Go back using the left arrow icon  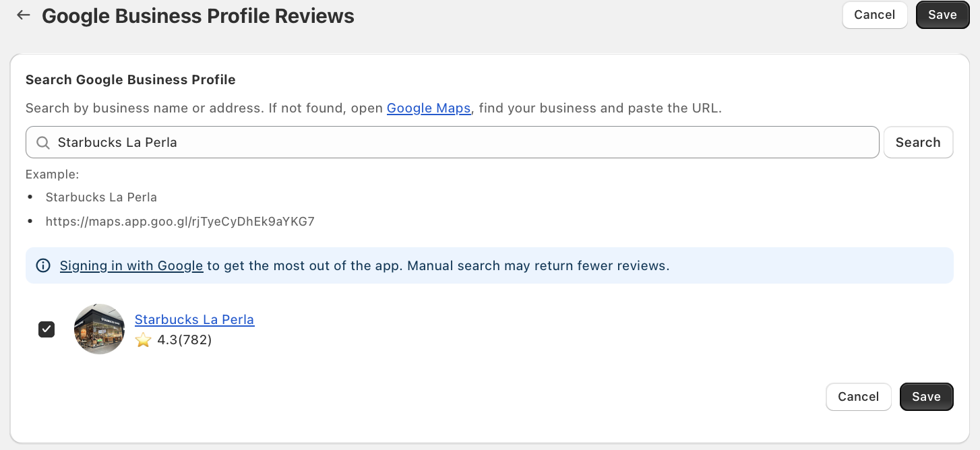click(24, 15)
